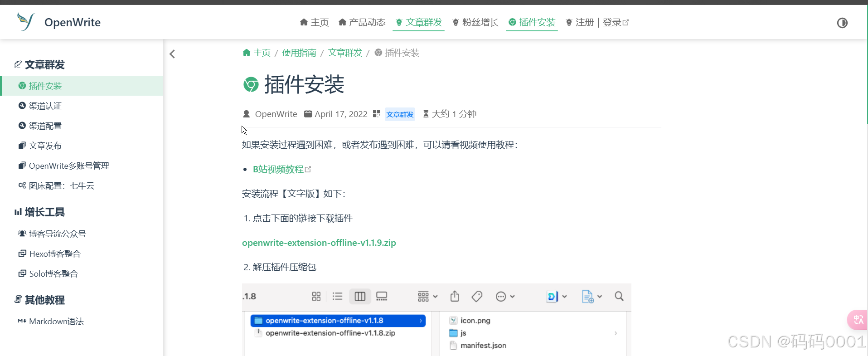Open Markdown语法 sidebar page
The width and height of the screenshot is (868, 356).
[x=82, y=321]
